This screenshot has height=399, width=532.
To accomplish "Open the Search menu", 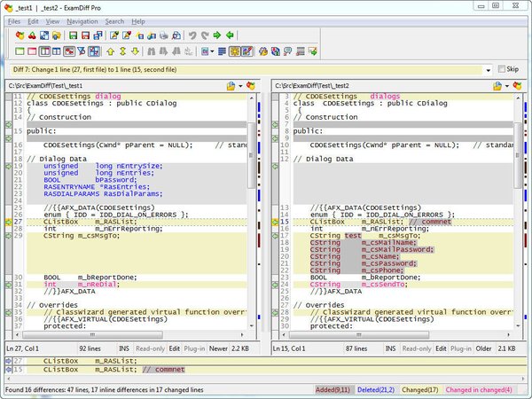I will click(x=114, y=20).
